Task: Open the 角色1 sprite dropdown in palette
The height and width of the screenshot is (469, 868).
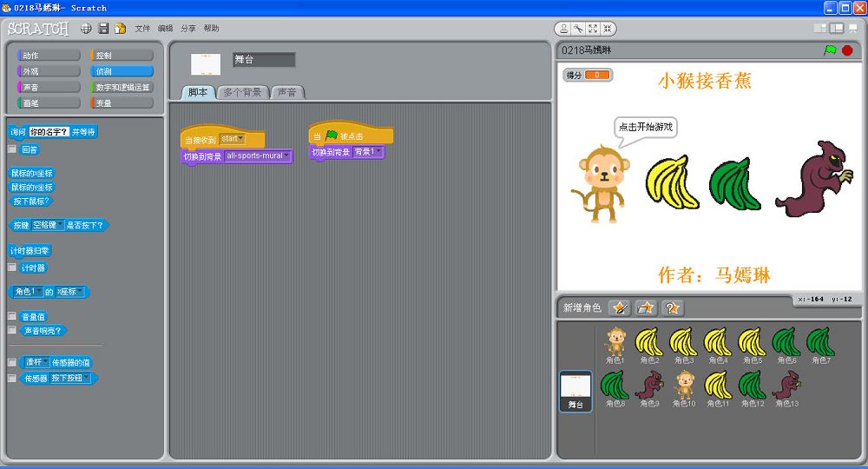Action: click(x=28, y=292)
